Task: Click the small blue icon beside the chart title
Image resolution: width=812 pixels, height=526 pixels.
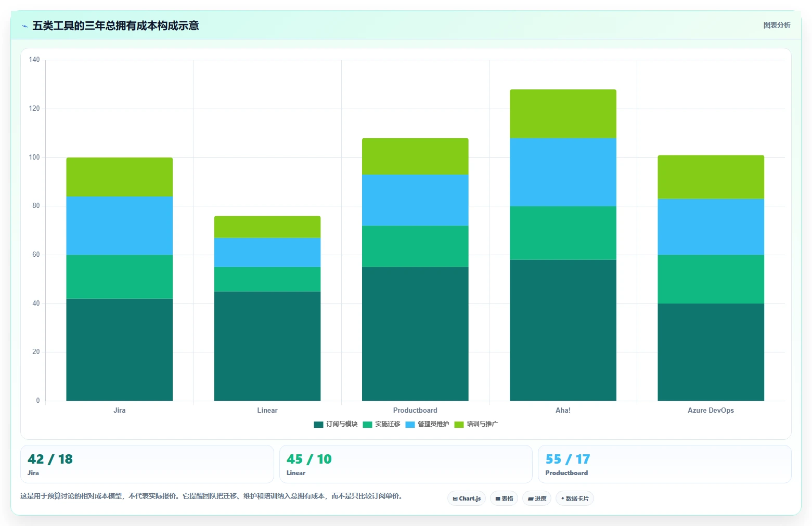Action: point(24,26)
